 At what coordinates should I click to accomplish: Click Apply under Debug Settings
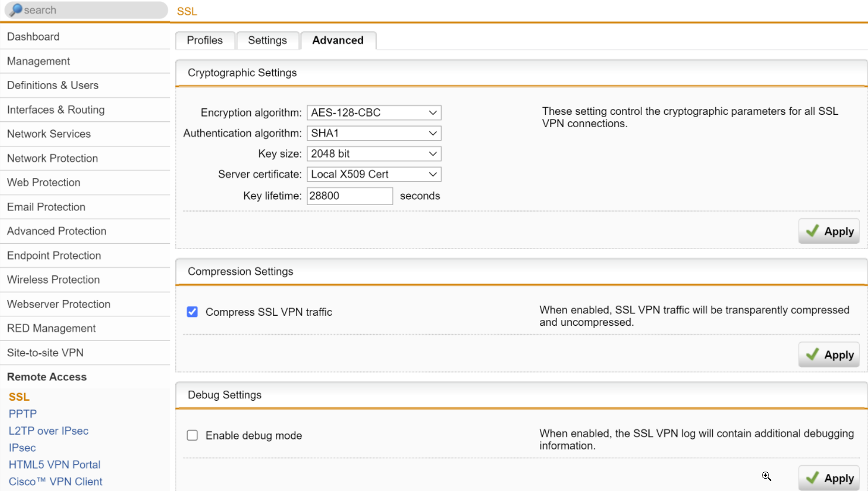(829, 478)
